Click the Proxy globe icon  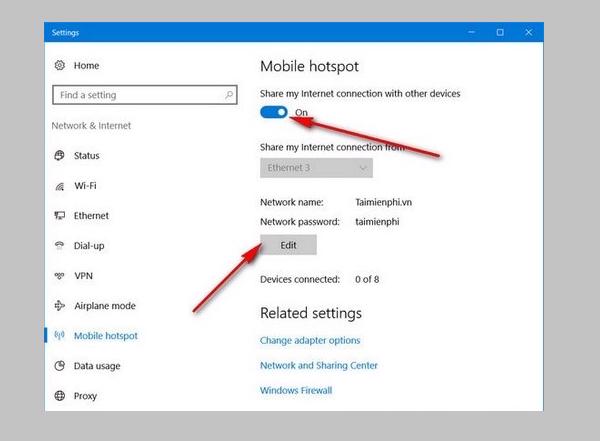[60, 396]
